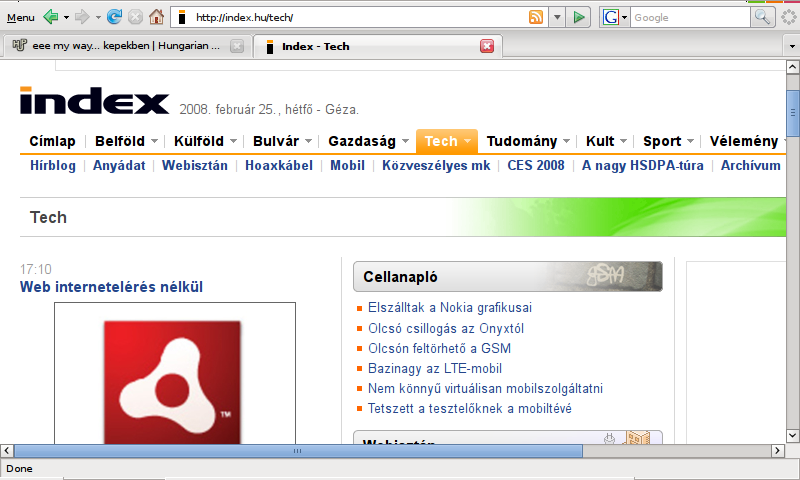Open the Címlap navigation item
Image resolution: width=800 pixels, height=480 pixels.
tap(52, 141)
